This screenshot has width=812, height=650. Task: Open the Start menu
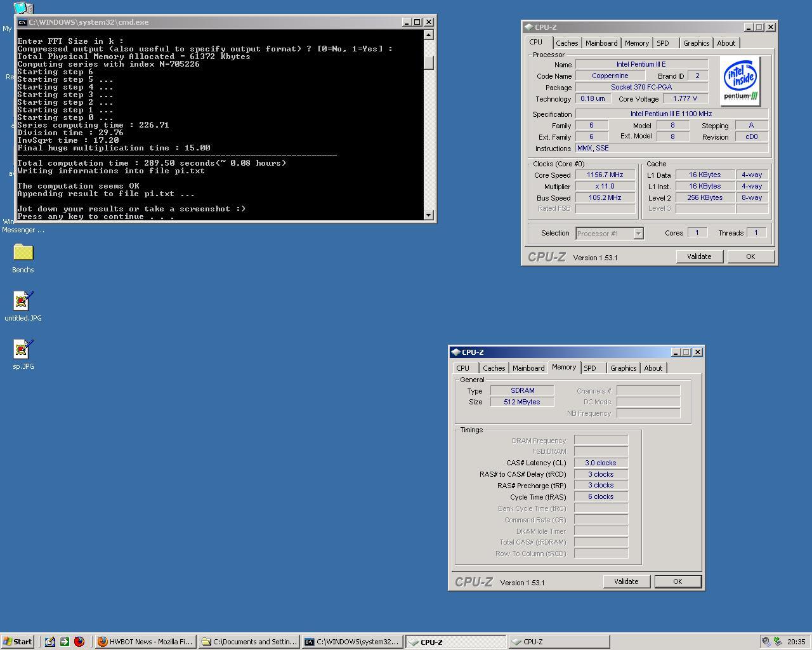pyautogui.click(x=18, y=642)
